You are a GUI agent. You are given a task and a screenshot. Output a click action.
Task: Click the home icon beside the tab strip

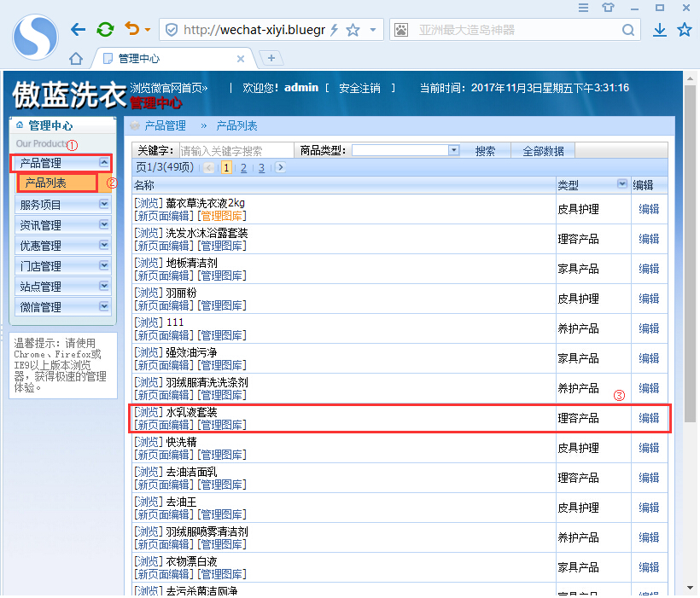click(x=76, y=59)
